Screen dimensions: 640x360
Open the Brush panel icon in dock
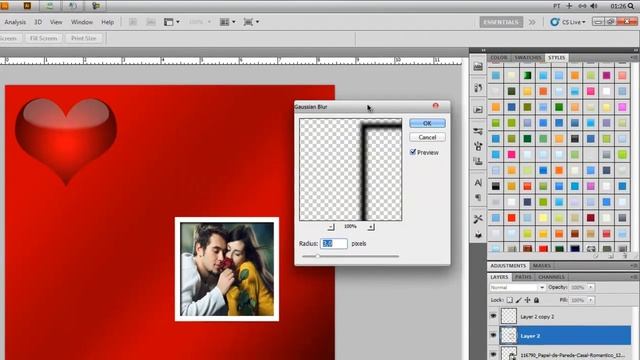pos(478,146)
